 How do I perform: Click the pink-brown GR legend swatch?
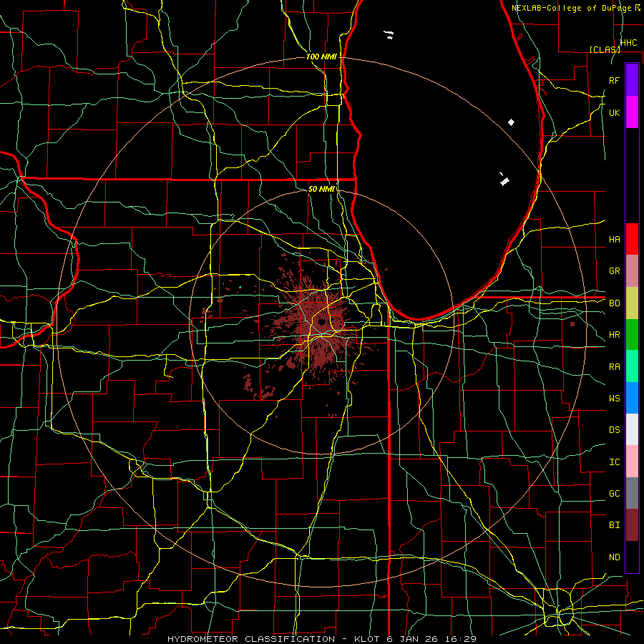[x=632, y=271]
